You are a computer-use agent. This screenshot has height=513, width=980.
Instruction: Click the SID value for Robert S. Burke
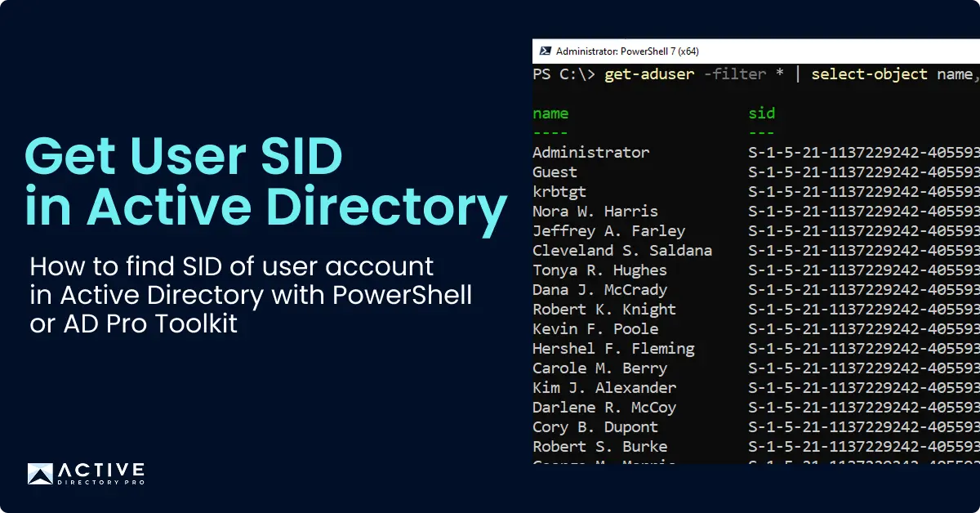(864, 447)
